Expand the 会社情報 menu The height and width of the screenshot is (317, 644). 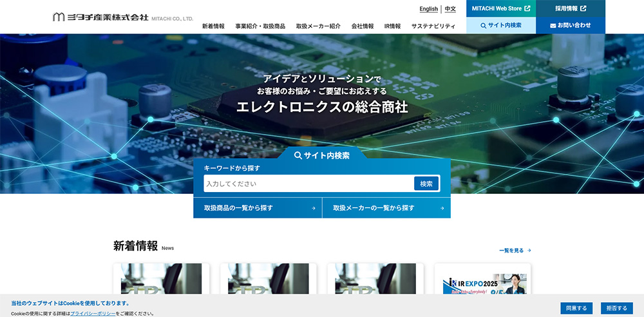(362, 26)
